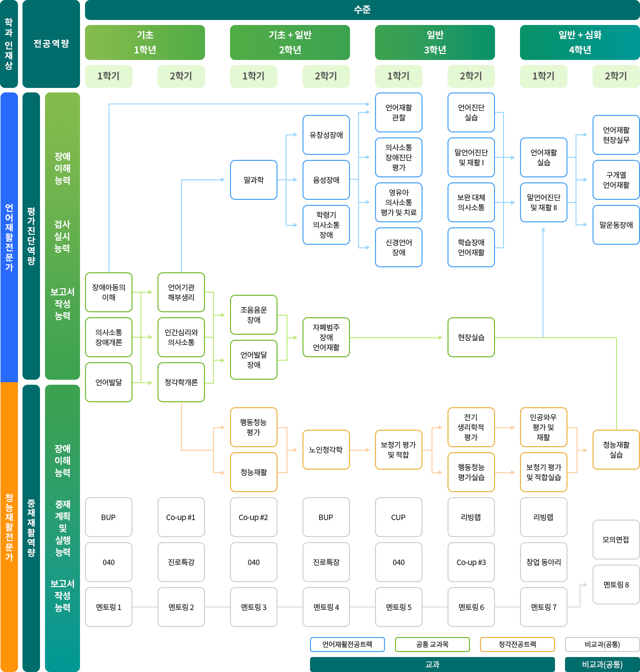Open the 현장실습 course box
The height and width of the screenshot is (672, 640).
tap(471, 337)
